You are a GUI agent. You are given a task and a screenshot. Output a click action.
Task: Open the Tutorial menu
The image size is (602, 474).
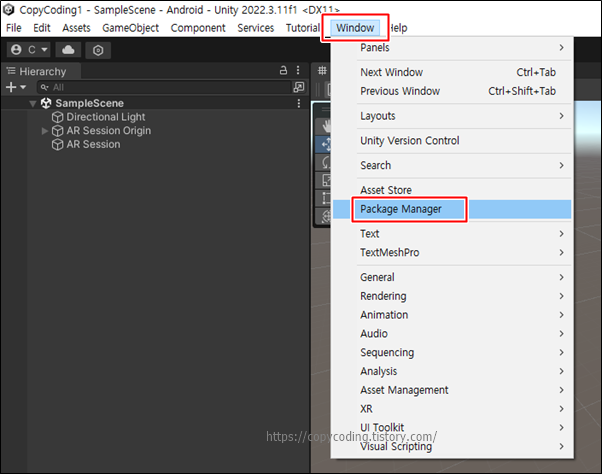coord(303,28)
